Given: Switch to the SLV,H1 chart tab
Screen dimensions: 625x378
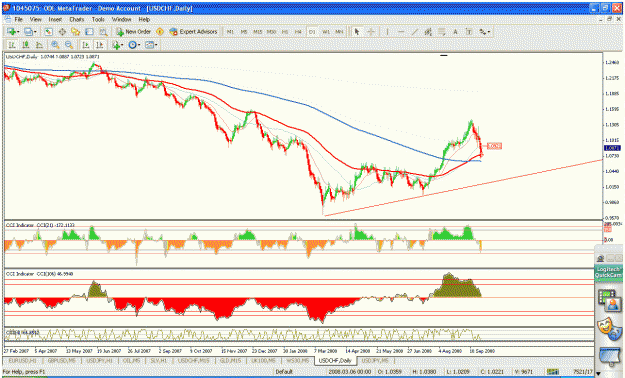Looking at the screenshot, I should (x=159, y=360).
